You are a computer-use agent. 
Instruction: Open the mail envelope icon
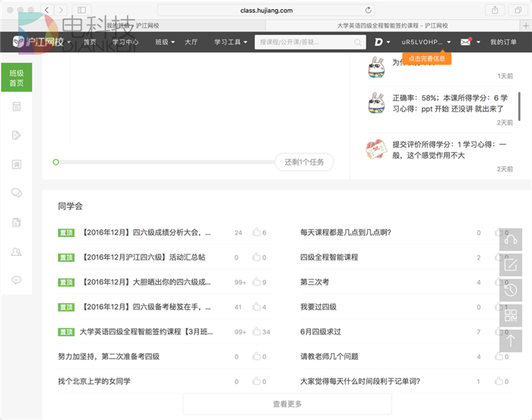[x=466, y=42]
